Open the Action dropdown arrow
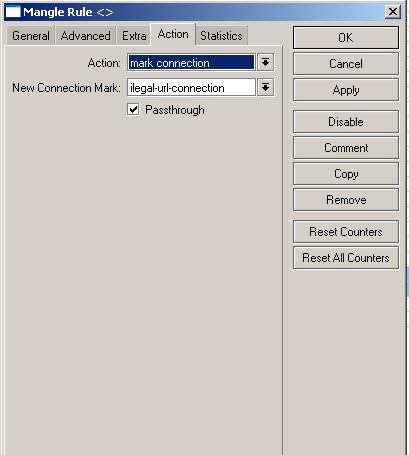The height and width of the screenshot is (455, 409). [266, 62]
